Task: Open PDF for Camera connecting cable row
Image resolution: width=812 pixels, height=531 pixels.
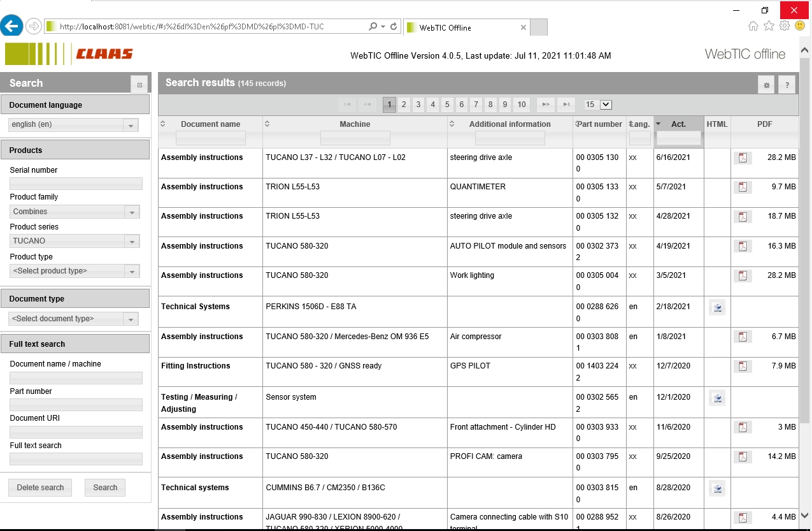Action: [743, 518]
